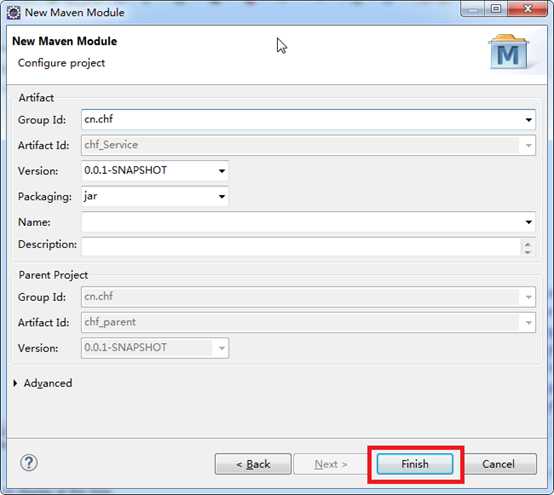The width and height of the screenshot is (554, 495).
Task: Close the New Maven Module dialog
Action: (x=527, y=8)
